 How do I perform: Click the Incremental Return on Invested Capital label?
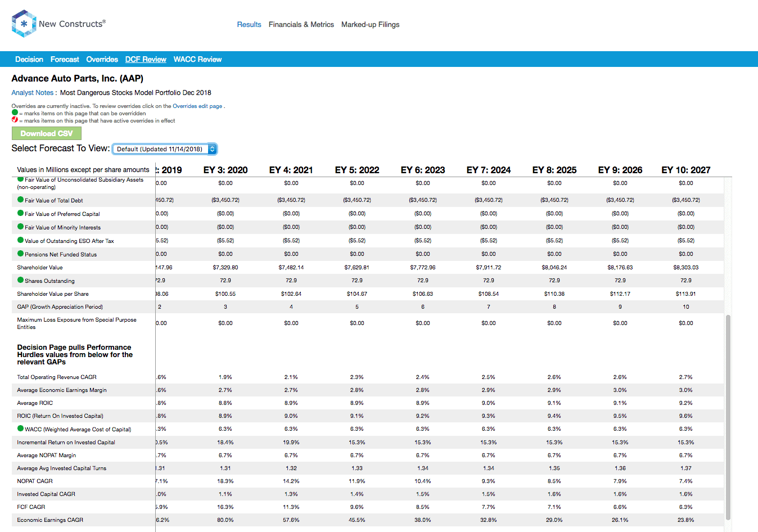tap(66, 442)
